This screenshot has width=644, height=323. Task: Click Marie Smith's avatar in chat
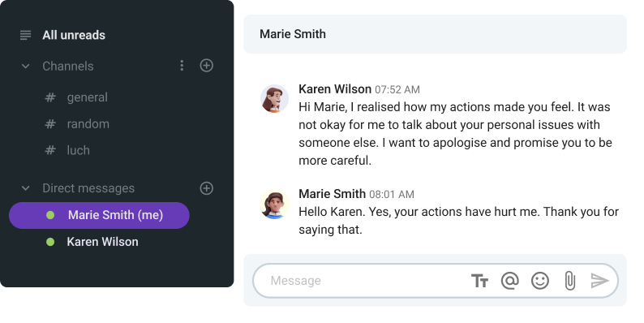coord(274,205)
